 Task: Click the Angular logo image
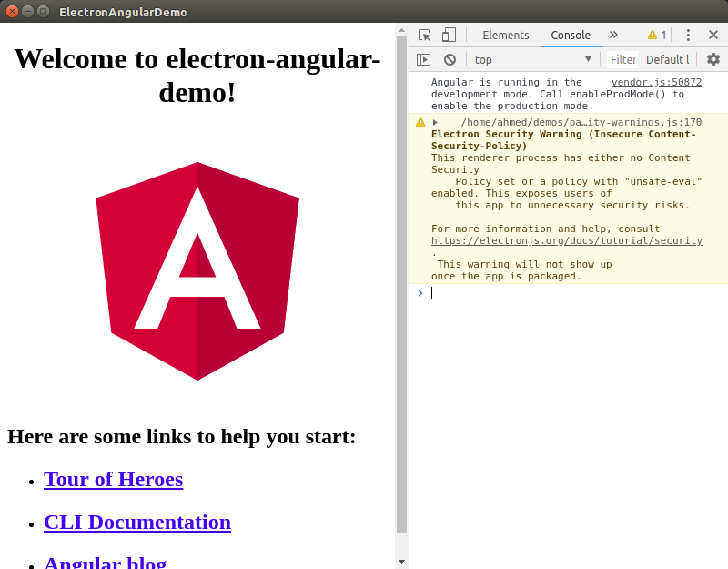tap(197, 270)
